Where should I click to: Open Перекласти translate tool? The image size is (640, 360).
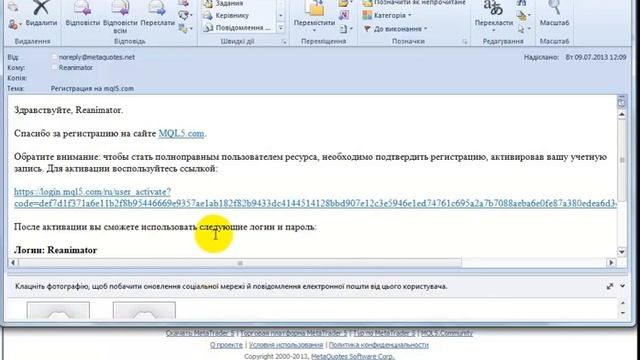click(493, 17)
